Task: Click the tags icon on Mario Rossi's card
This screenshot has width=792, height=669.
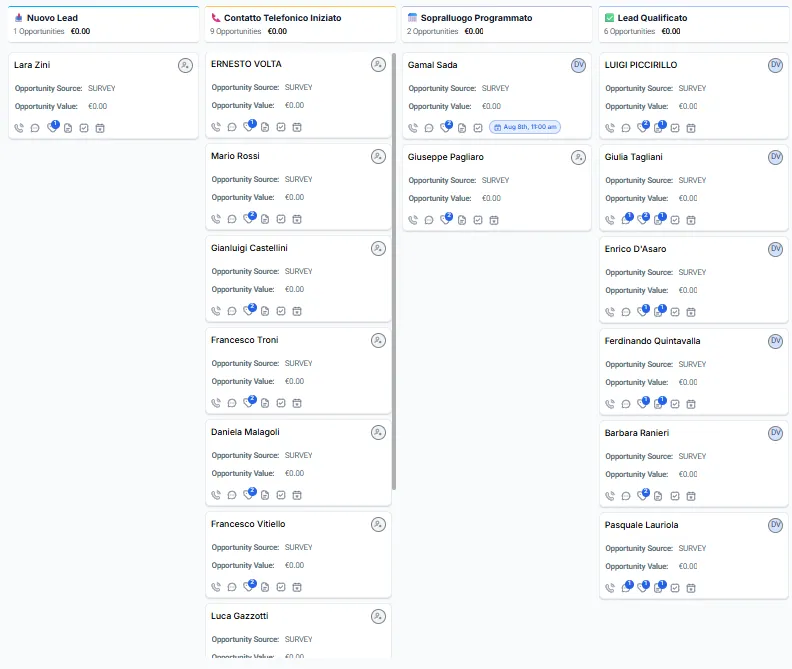Action: point(249,219)
